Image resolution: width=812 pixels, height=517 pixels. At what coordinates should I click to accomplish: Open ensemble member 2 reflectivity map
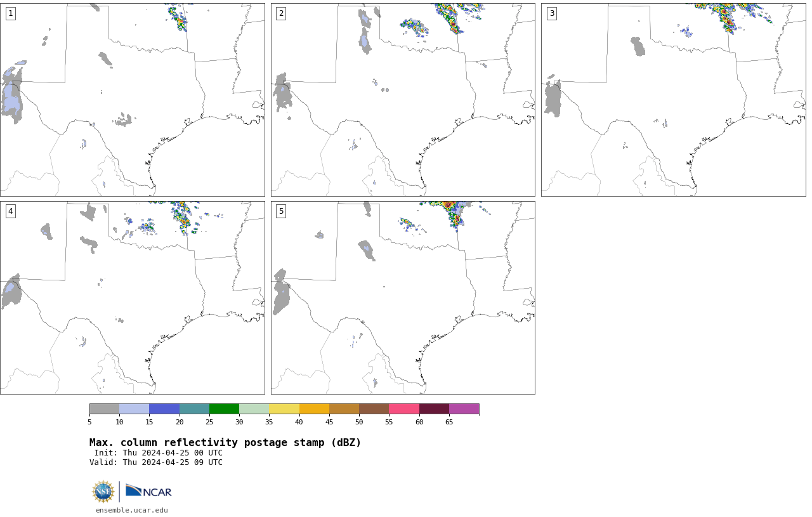(x=403, y=100)
